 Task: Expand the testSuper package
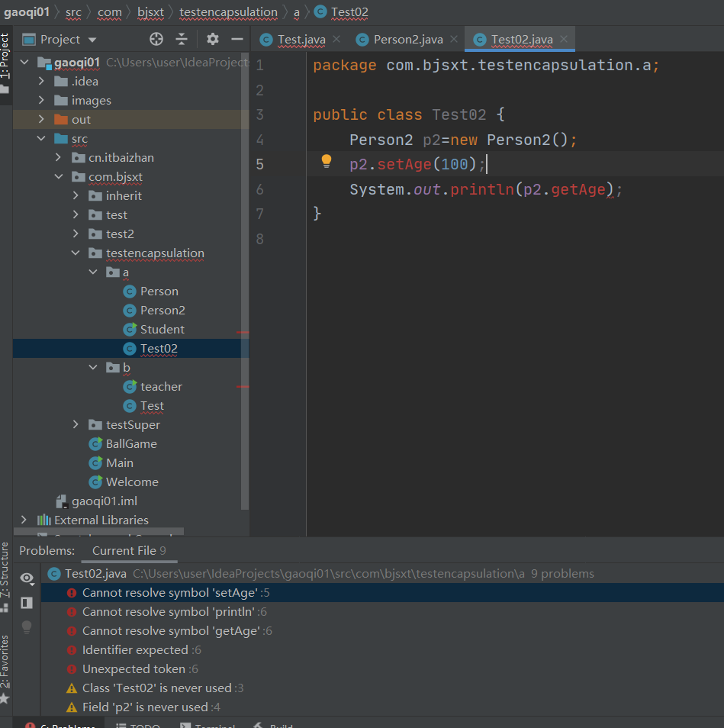click(76, 424)
